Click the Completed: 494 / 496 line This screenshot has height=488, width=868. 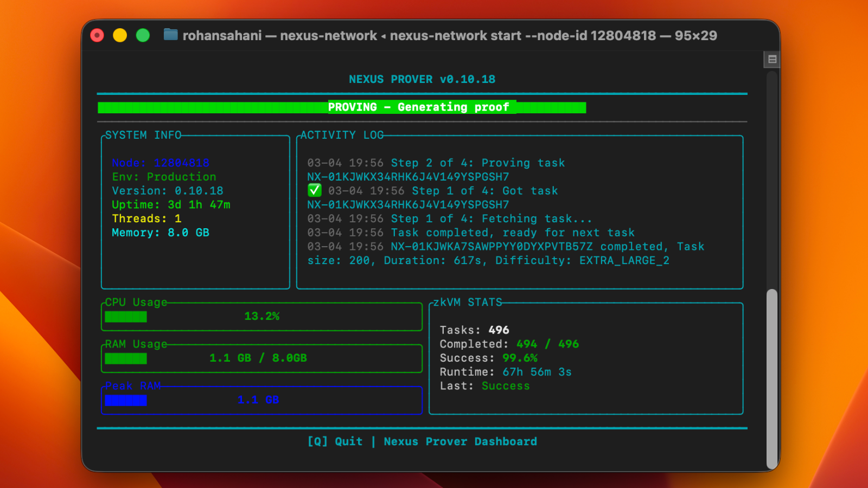(509, 344)
